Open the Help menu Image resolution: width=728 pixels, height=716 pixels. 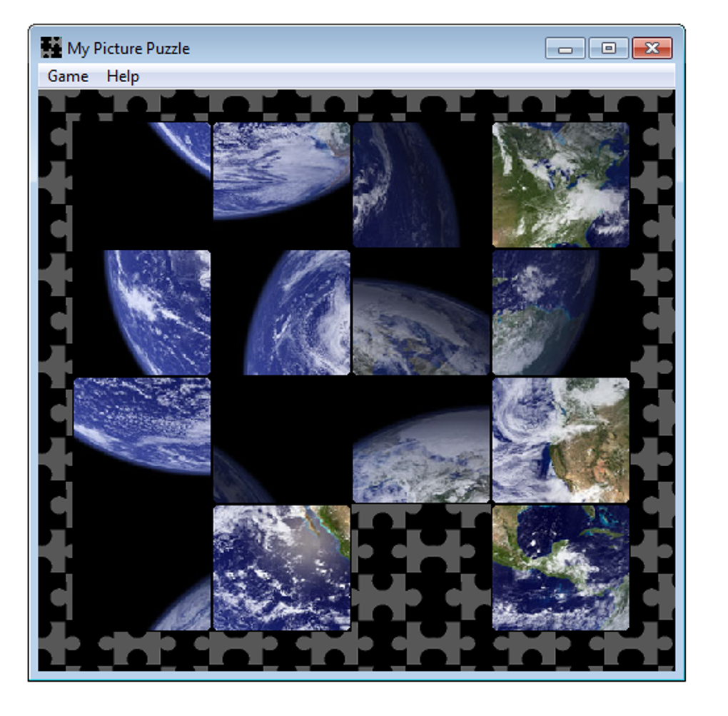pyautogui.click(x=123, y=76)
